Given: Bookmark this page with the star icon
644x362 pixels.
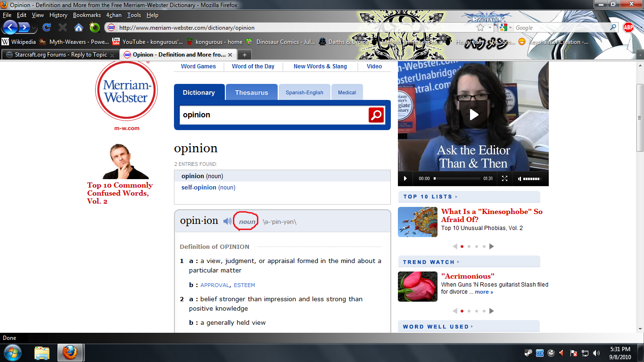Looking at the screenshot, I should (480, 28).
